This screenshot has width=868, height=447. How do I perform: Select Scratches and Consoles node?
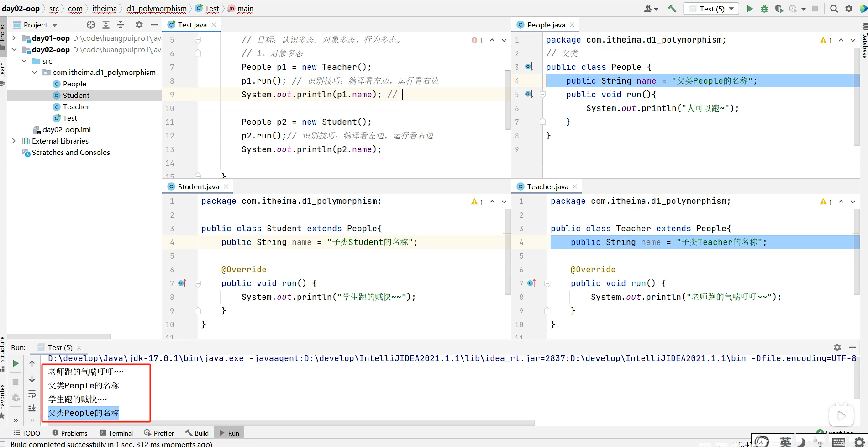(71, 152)
